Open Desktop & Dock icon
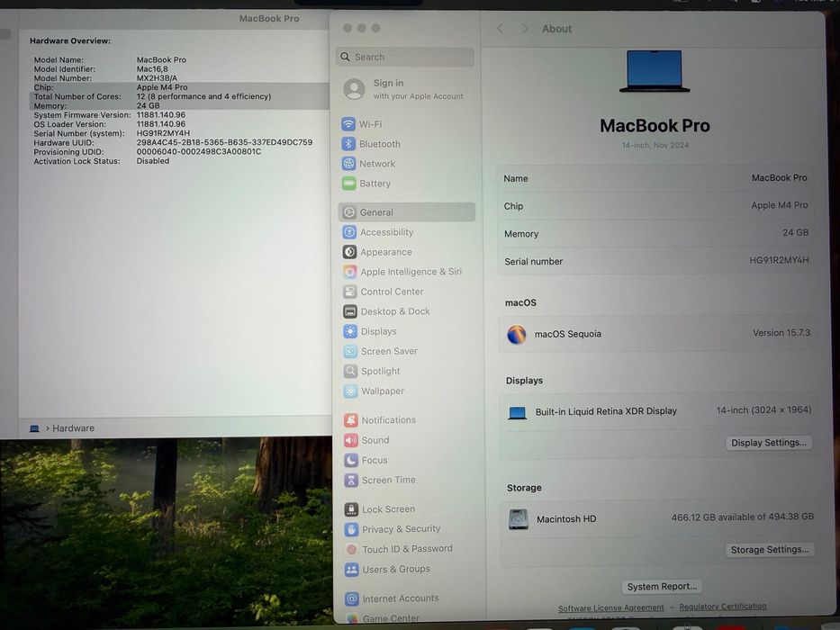Screen dimensions: 840x630 pyautogui.click(x=350, y=311)
